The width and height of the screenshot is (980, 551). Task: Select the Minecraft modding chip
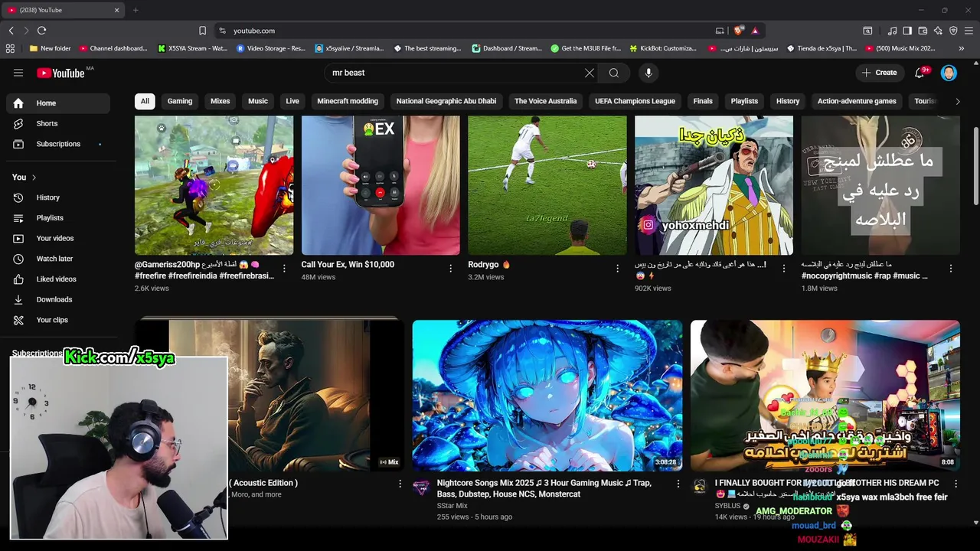click(348, 101)
